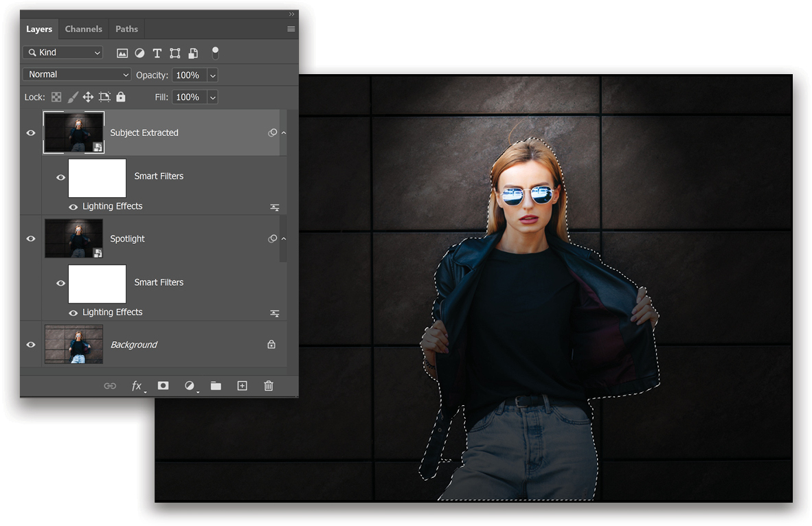Image resolution: width=812 pixels, height=526 pixels.
Task: Open the Kind filter dropdown
Action: click(x=62, y=52)
